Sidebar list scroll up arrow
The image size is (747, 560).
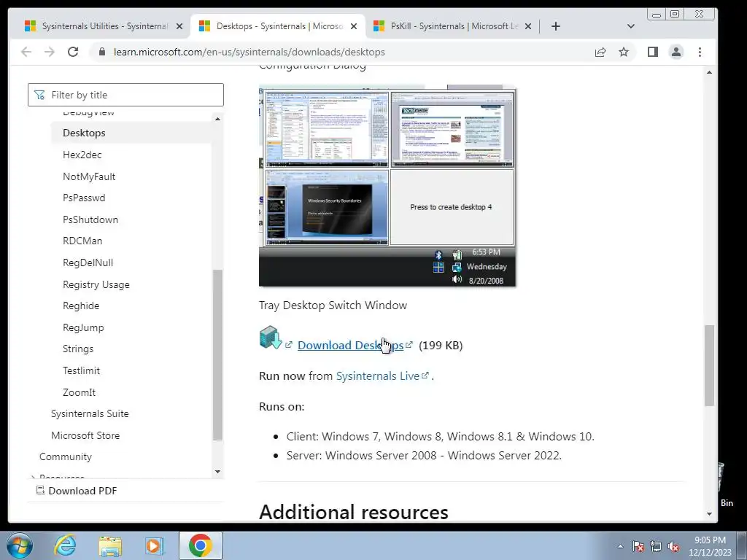click(217, 119)
